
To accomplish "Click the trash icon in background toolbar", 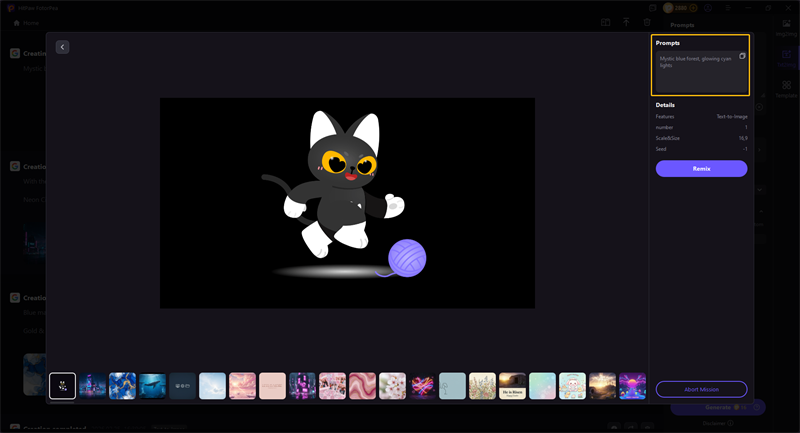I will 647,22.
